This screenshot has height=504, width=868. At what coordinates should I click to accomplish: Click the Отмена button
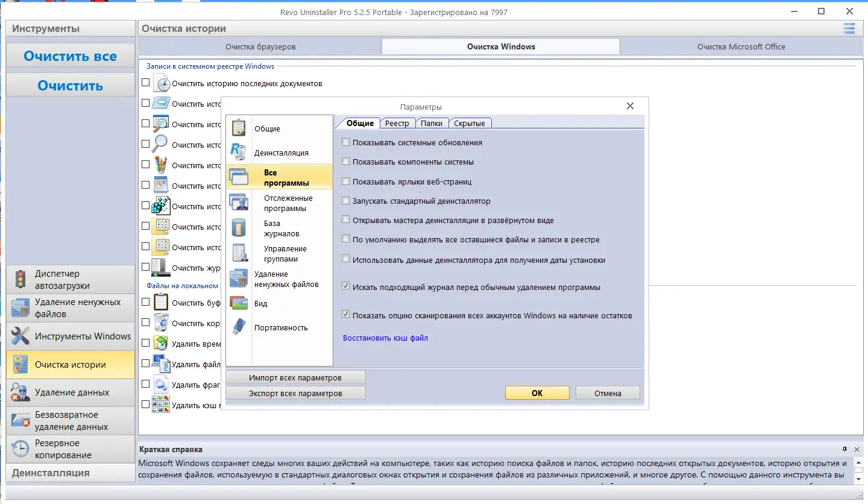[608, 393]
